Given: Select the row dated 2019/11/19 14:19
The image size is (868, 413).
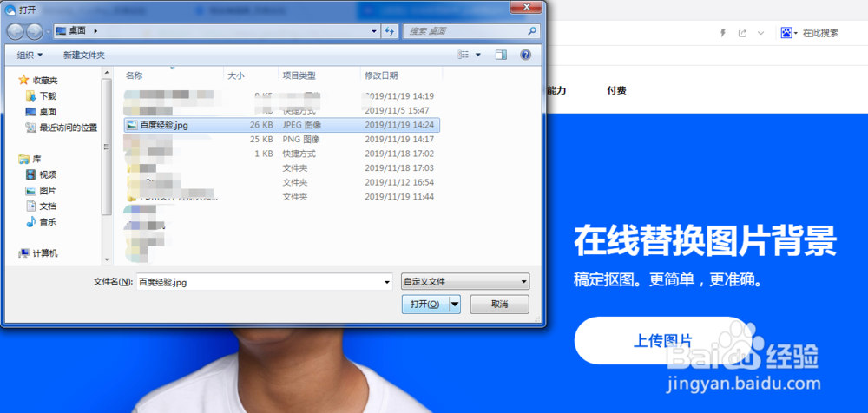Looking at the screenshot, I should tap(282, 95).
